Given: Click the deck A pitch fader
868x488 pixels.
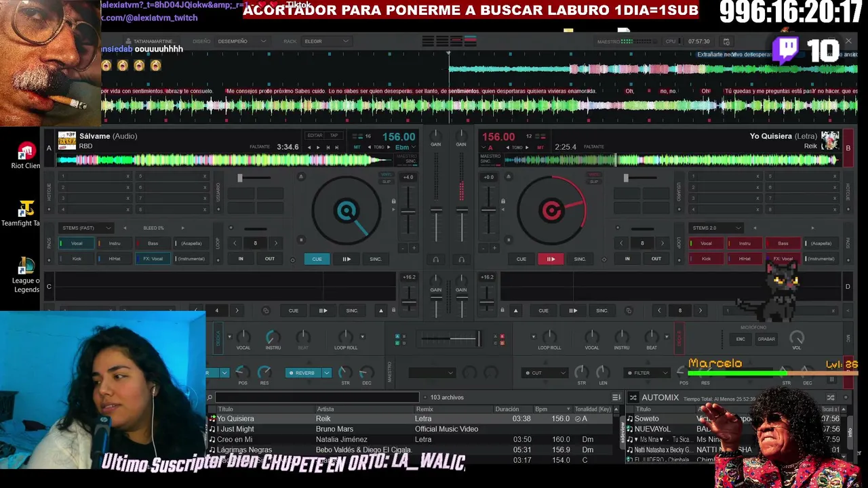Looking at the screenshot, I should 408,211.
